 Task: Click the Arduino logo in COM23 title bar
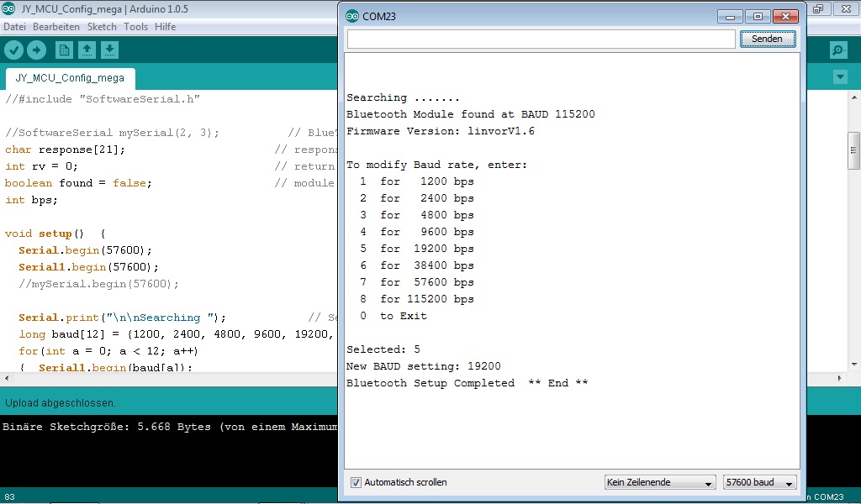click(x=352, y=16)
